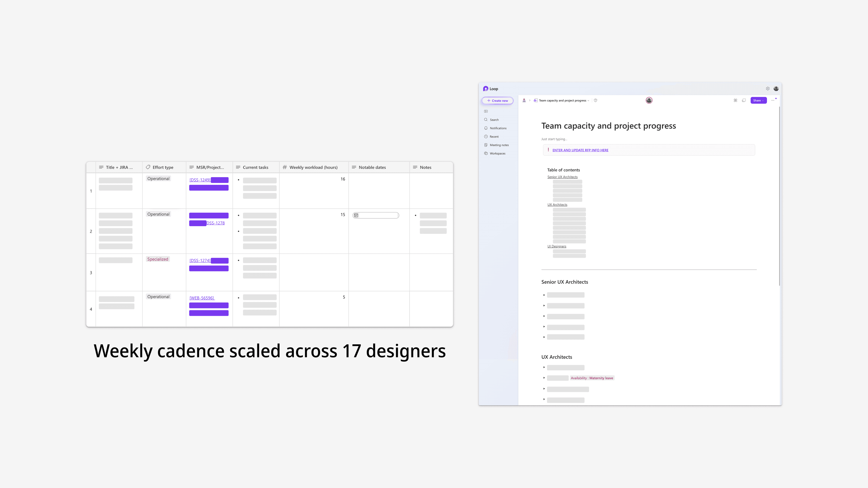The height and width of the screenshot is (488, 868).
Task: Open the shield sensitivity icon by page title
Action: click(595, 100)
